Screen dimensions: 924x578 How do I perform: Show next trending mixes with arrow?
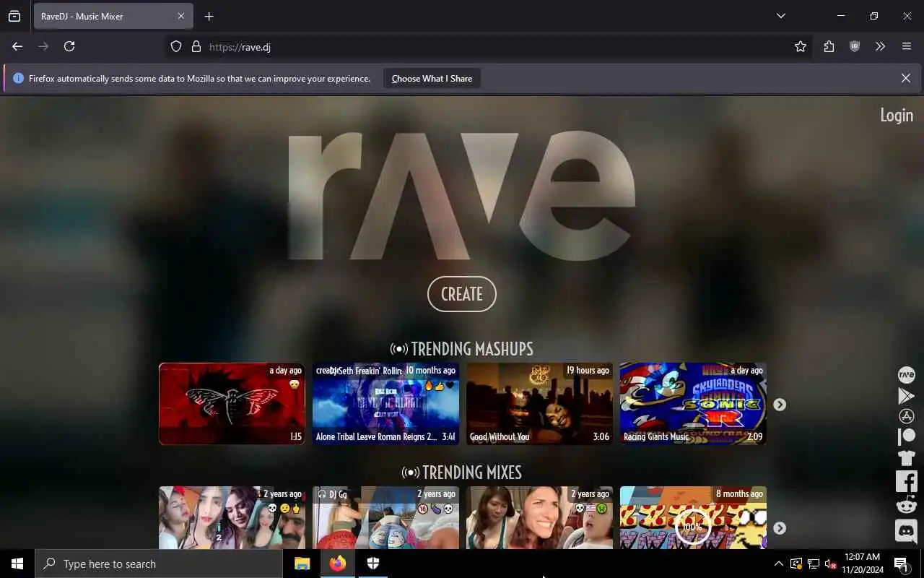780,528
